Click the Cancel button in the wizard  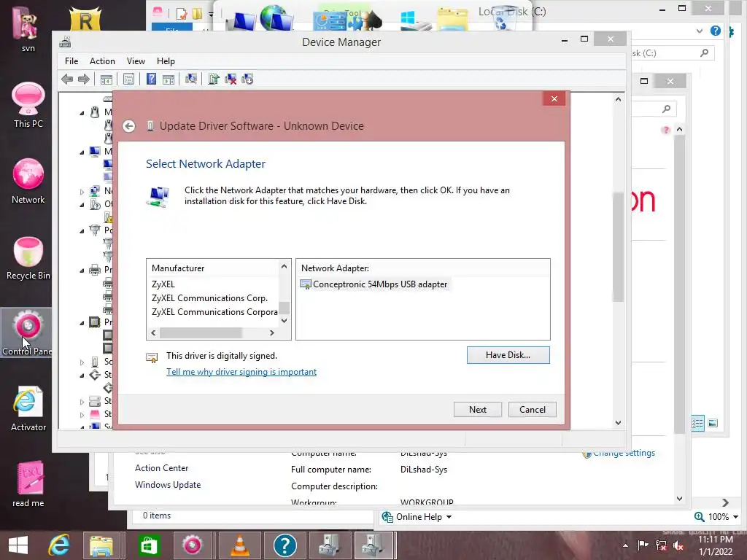[532, 410]
